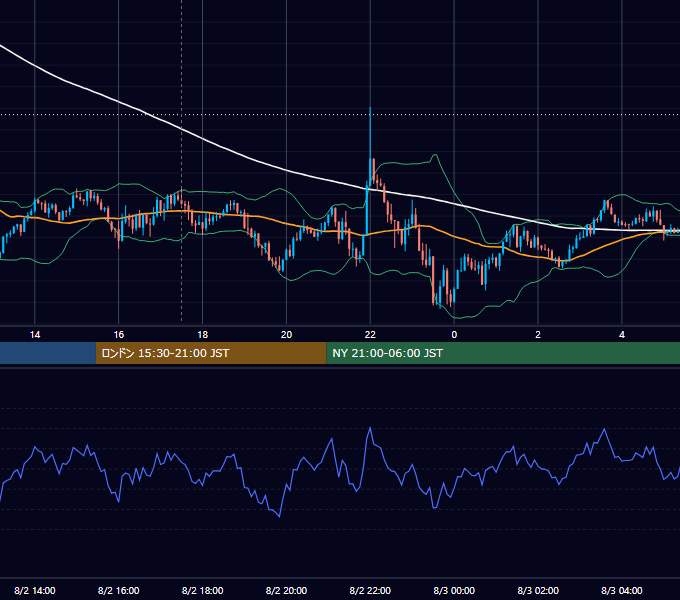Click the 22 hour label on the price chart axis

coord(370,335)
